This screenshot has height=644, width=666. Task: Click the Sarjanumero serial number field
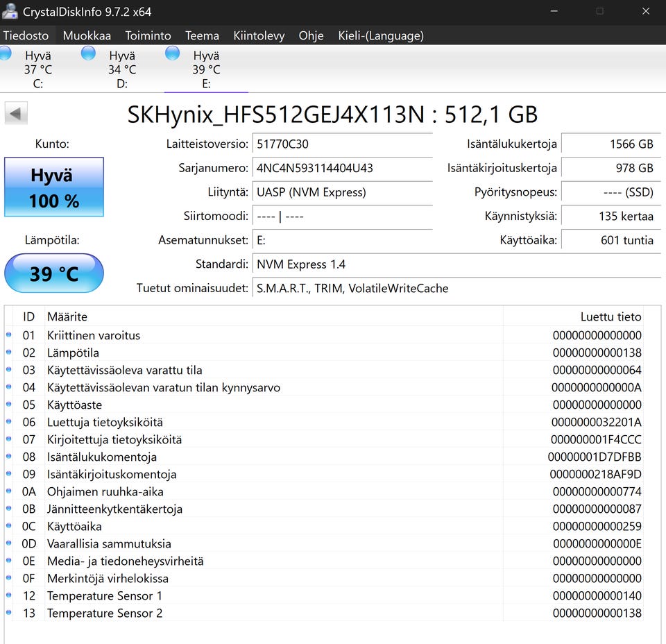click(x=342, y=168)
